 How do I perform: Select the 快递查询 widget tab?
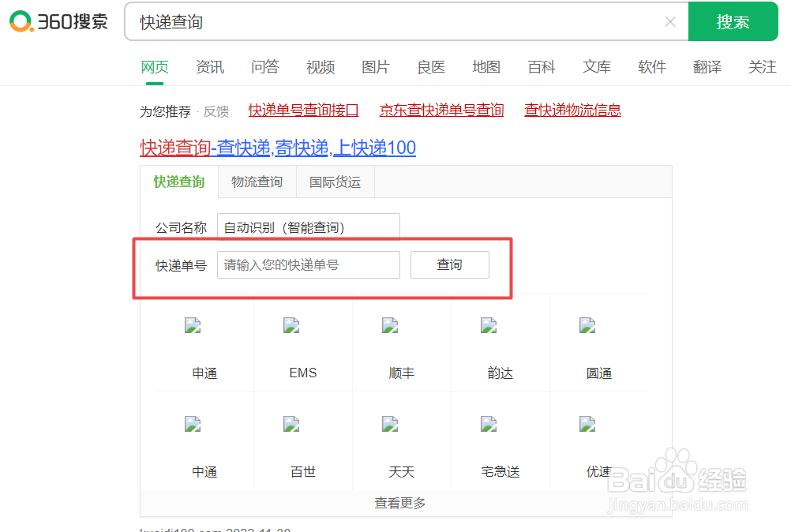[179, 182]
